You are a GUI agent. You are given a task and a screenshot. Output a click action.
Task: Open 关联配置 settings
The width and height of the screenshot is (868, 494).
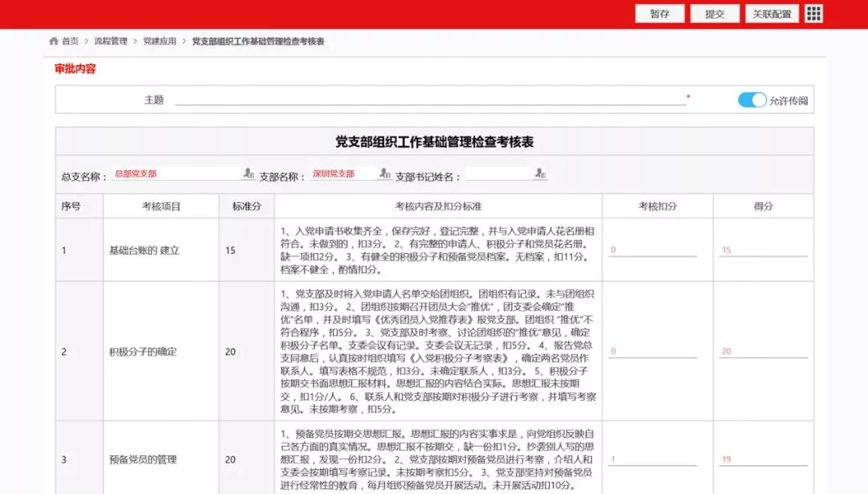pyautogui.click(x=772, y=14)
